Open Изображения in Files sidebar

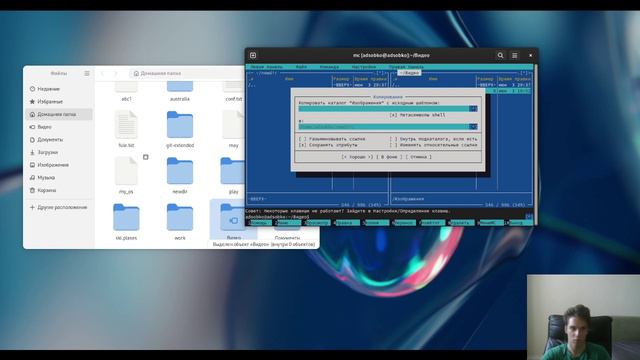click(60, 165)
